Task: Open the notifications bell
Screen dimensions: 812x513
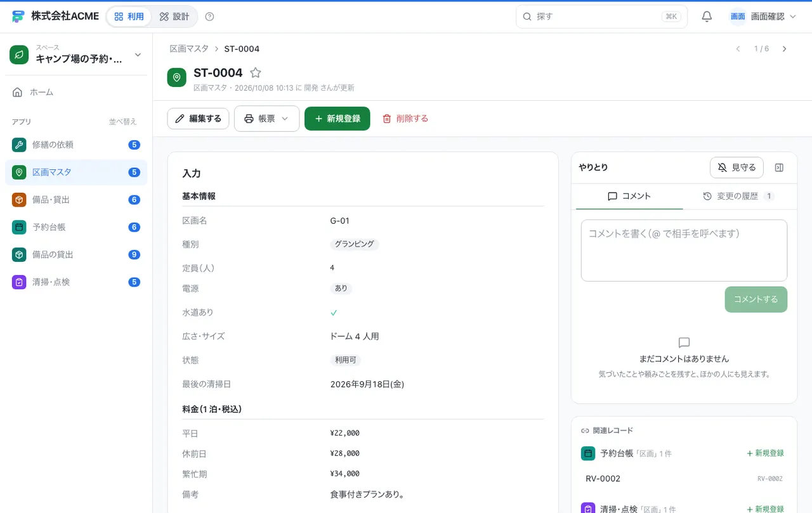Action: click(707, 16)
